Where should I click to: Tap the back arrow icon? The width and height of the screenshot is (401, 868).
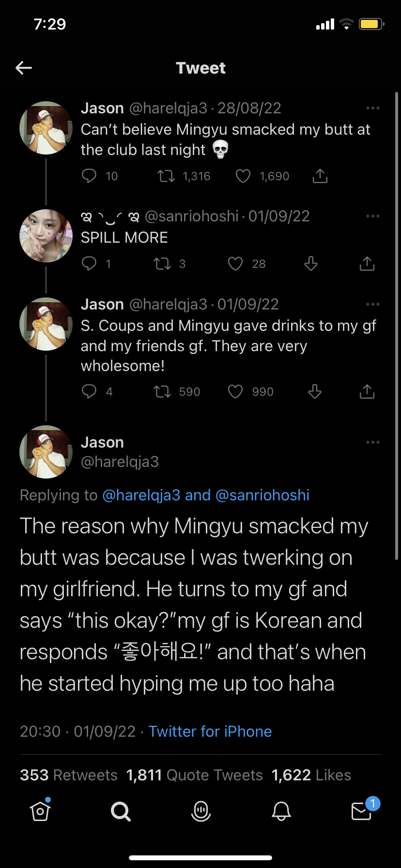point(24,68)
